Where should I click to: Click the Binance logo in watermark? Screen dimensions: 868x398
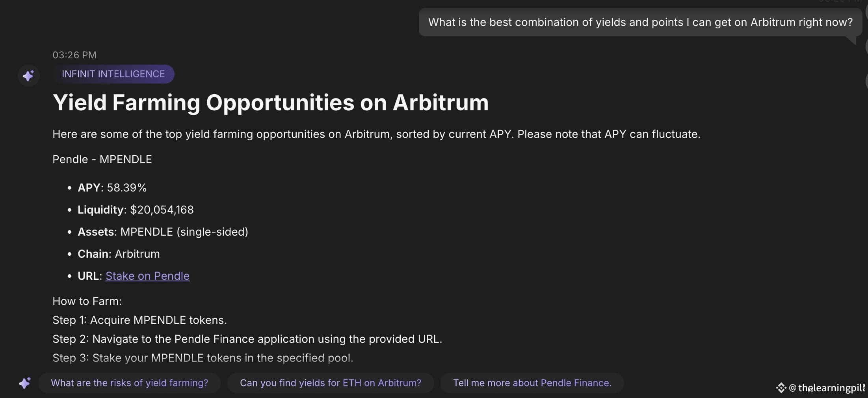click(x=781, y=388)
